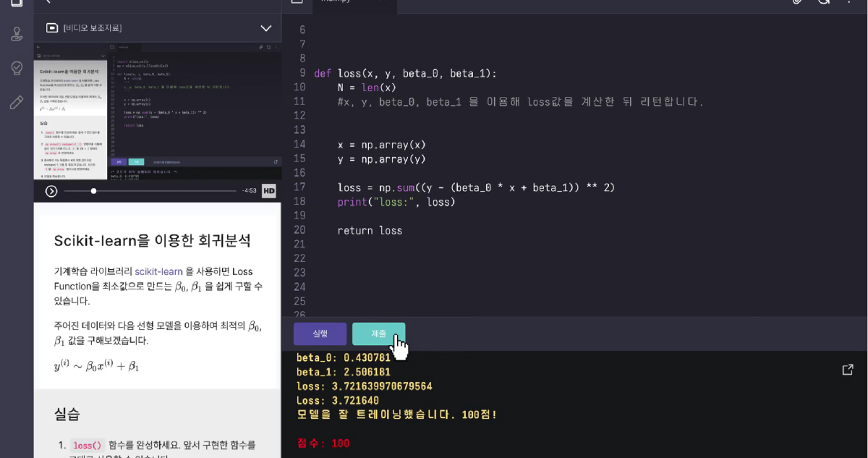This screenshot has height=458, width=868.
Task: Click the 'N = len(x)' code line
Action: pyautogui.click(x=367, y=88)
